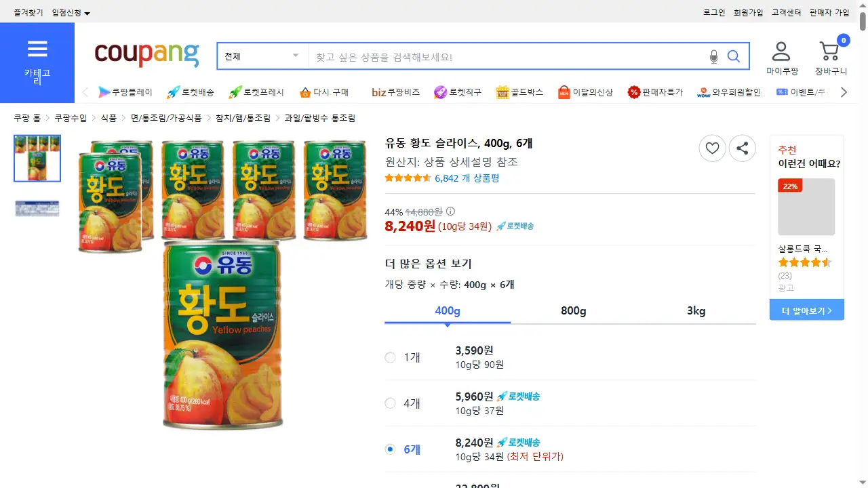
Task: Go to 쿠팡 홈 breadcrumb
Action: coord(27,118)
